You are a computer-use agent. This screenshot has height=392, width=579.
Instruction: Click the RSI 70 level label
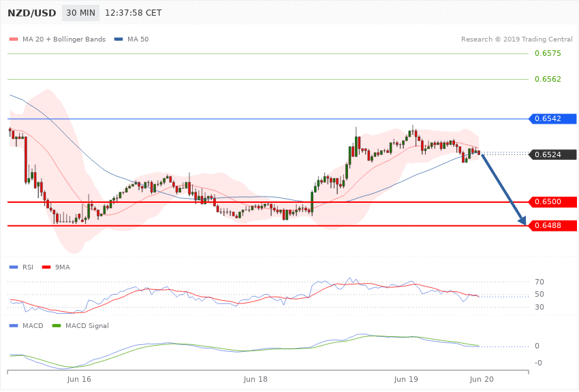click(x=539, y=282)
